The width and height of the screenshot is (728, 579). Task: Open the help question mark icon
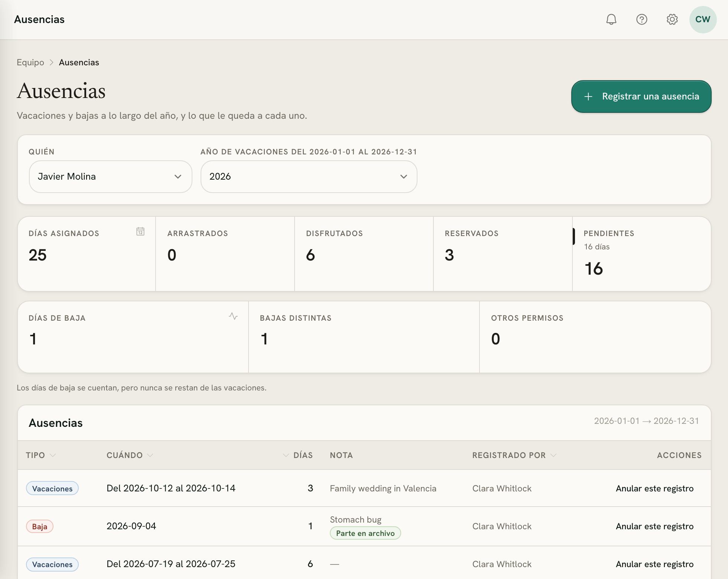point(642,19)
